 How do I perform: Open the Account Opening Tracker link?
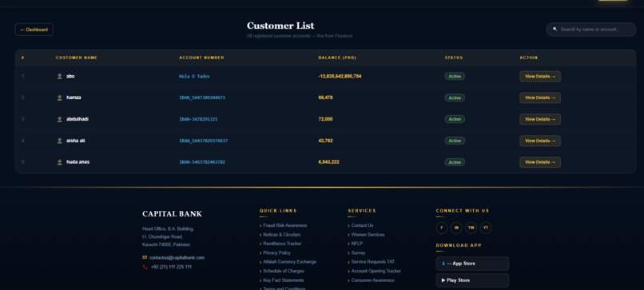tap(376, 271)
